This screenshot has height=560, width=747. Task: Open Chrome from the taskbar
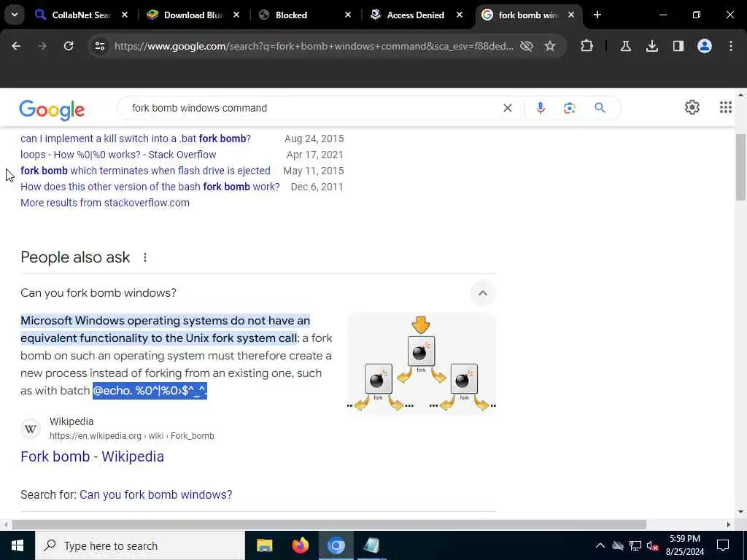336,545
